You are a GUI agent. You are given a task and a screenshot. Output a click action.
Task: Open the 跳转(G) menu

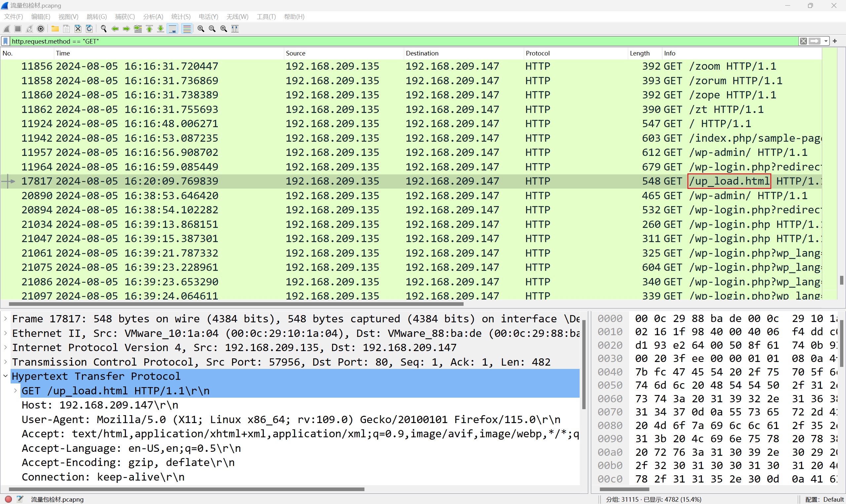(x=97, y=17)
